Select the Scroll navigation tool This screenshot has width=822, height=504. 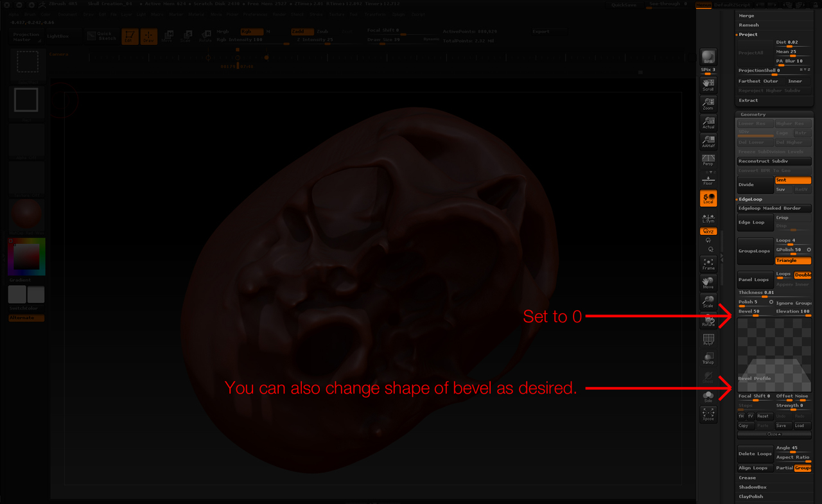pos(708,84)
